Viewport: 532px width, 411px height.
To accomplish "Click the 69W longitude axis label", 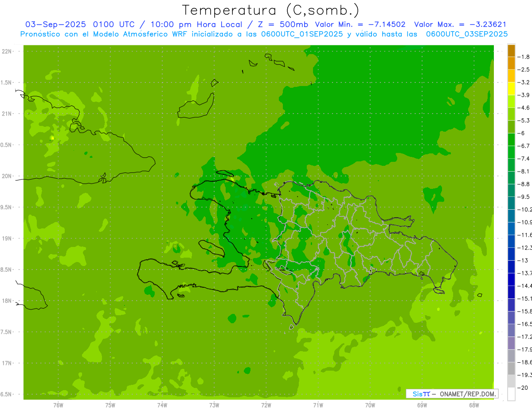I will (422, 405).
